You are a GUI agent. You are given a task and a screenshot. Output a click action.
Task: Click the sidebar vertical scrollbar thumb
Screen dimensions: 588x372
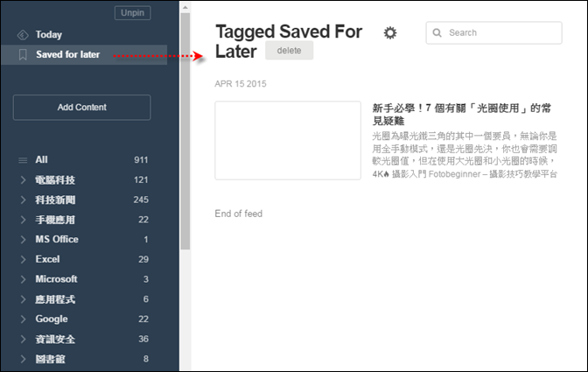coord(185,131)
